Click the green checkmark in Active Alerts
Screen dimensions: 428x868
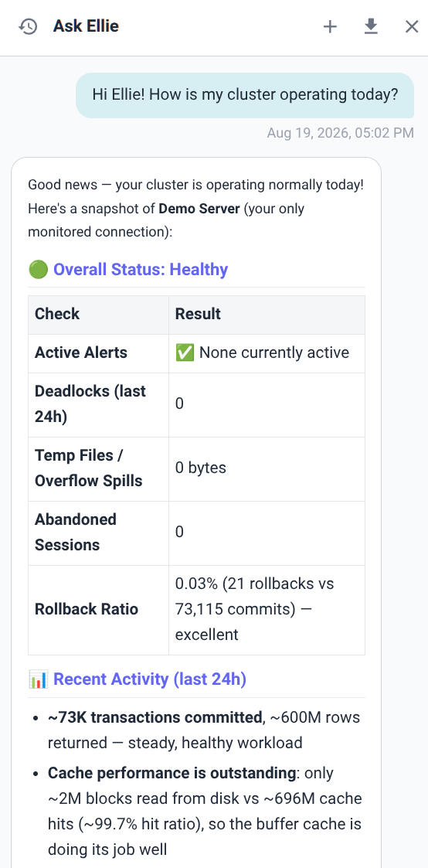[185, 352]
